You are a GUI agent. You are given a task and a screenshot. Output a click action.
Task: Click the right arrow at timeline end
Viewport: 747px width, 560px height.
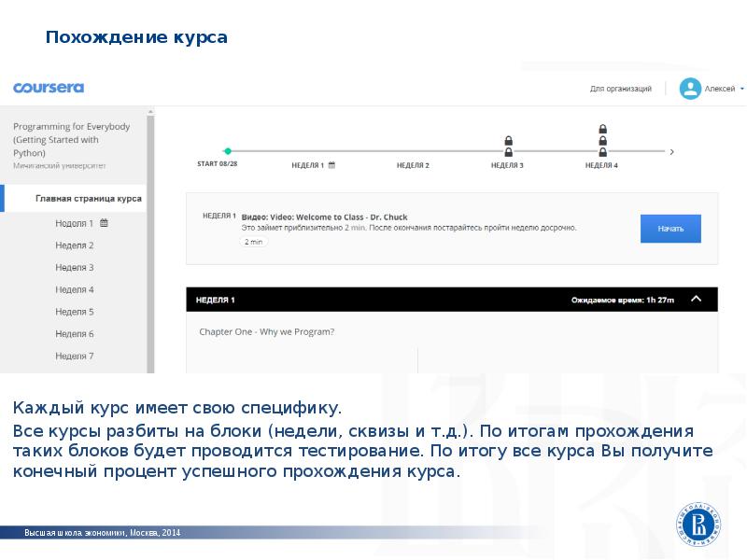[672, 151]
